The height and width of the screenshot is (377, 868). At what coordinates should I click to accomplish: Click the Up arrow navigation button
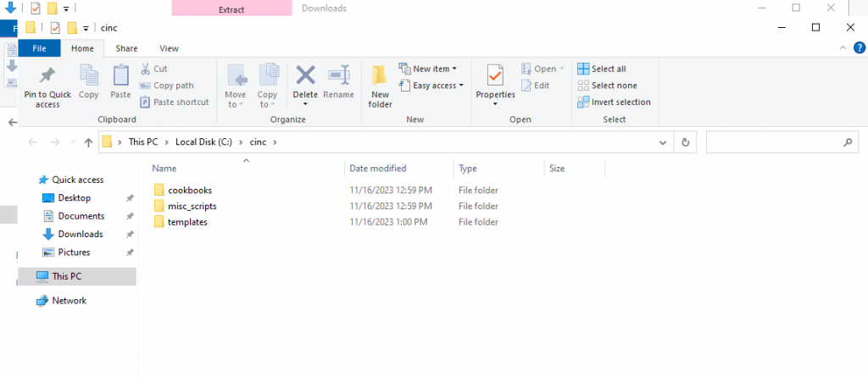coord(88,142)
